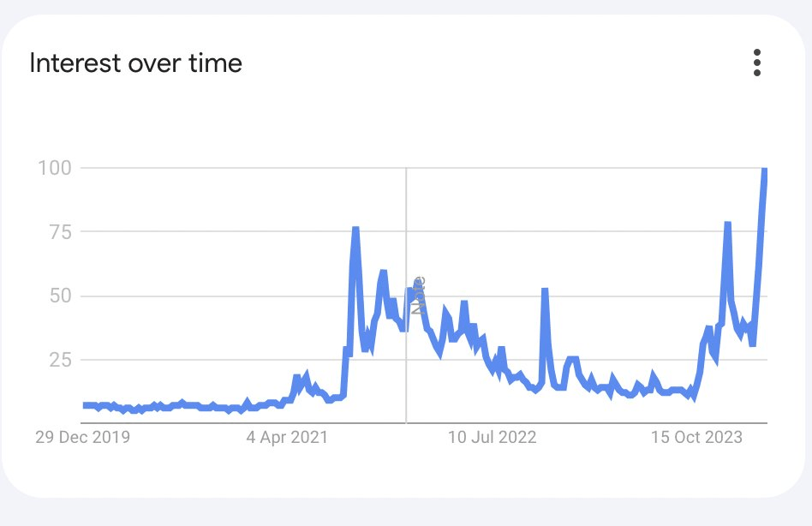Click the trend line peak near mid-2021
The width and height of the screenshot is (812, 526).
[x=354, y=228]
